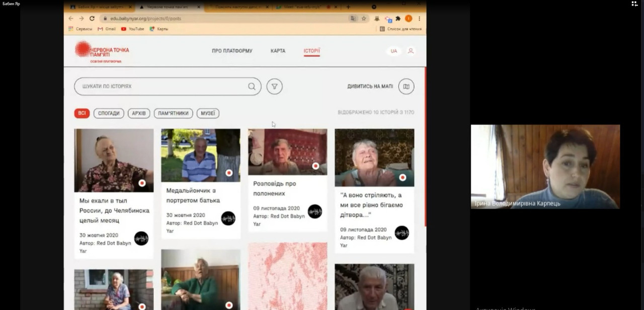Open YouTube bookmark
This screenshot has height=310, width=644.
(x=133, y=29)
